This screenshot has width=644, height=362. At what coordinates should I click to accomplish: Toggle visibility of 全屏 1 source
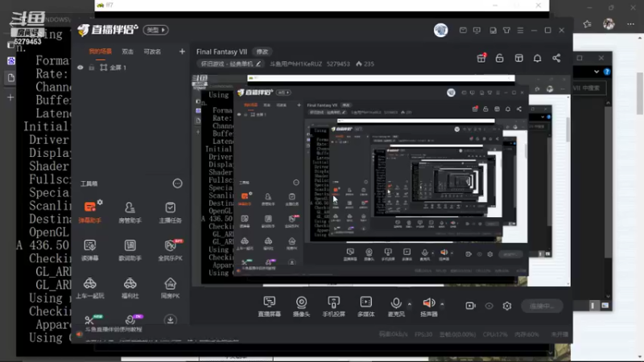coord(80,68)
